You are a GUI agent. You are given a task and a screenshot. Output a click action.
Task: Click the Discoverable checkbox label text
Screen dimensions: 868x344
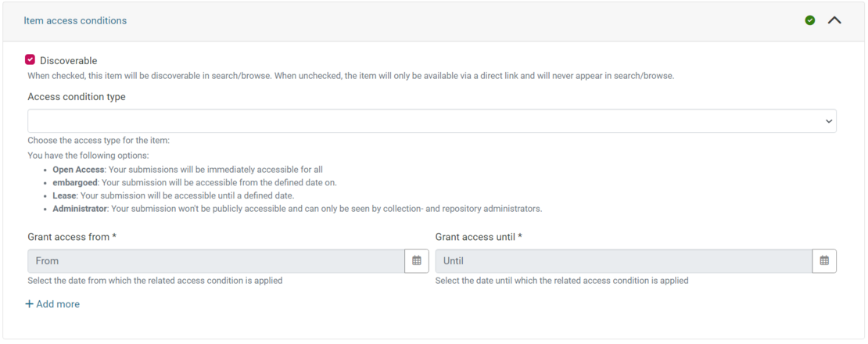tap(69, 60)
